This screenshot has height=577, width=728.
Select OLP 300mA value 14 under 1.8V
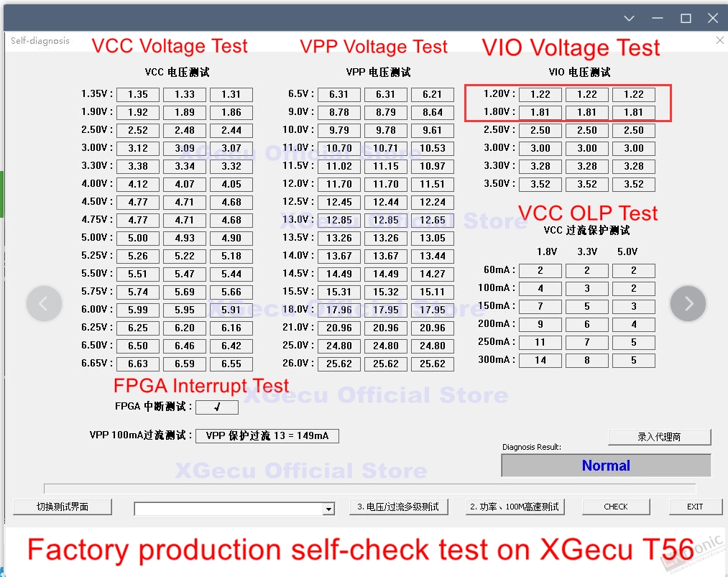click(x=540, y=361)
